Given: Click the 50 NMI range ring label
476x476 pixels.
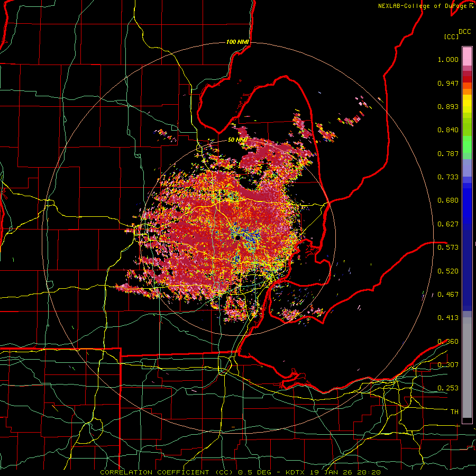Looking at the screenshot, I should click(237, 140).
